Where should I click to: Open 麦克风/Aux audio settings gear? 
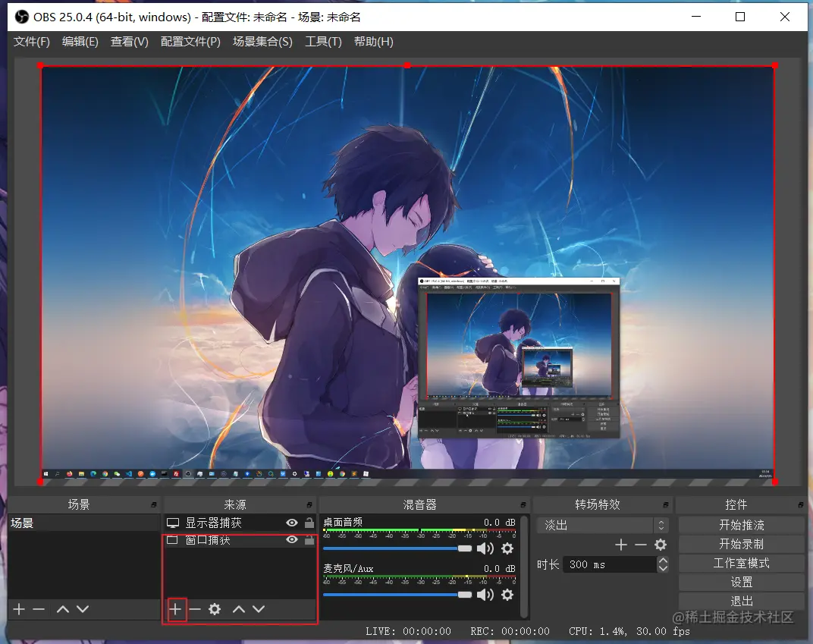(507, 595)
